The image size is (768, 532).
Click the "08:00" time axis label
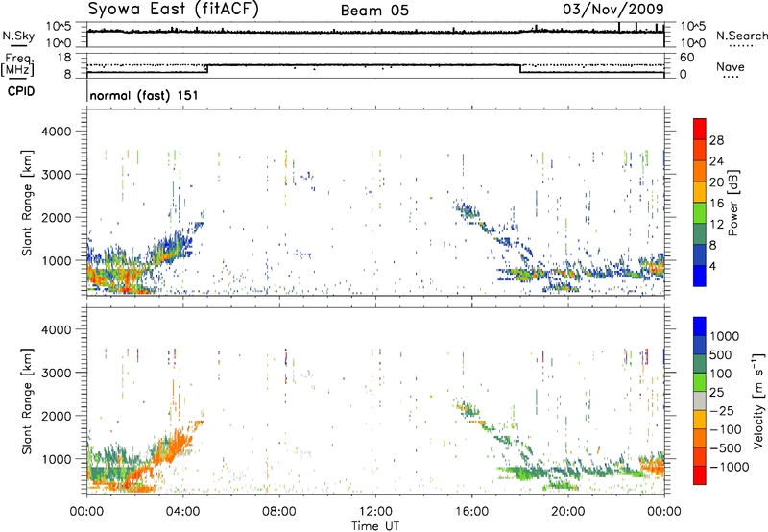click(x=278, y=512)
